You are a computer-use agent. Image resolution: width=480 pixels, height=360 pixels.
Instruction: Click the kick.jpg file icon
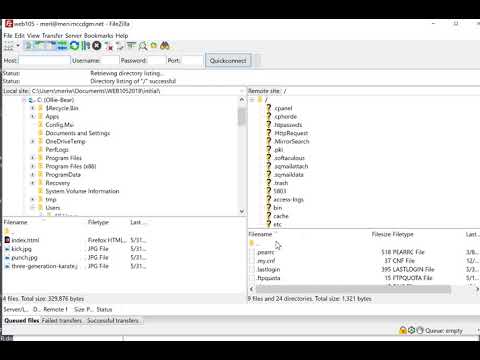(x=7, y=249)
